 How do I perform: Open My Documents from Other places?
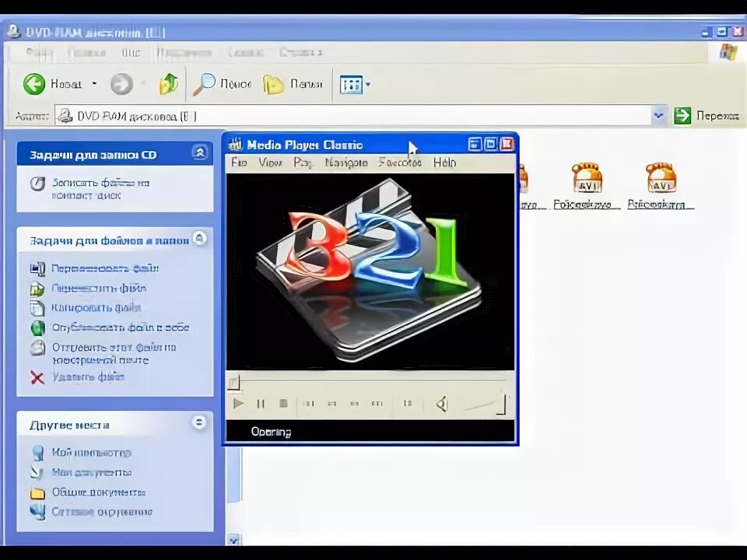92,472
